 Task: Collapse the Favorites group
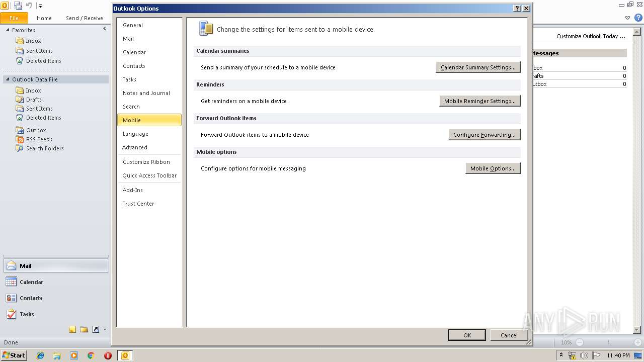8,30
